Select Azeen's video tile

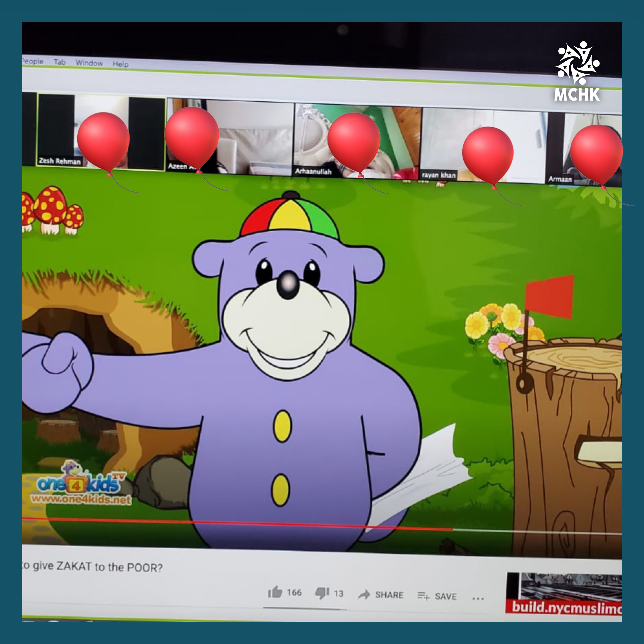[230, 137]
